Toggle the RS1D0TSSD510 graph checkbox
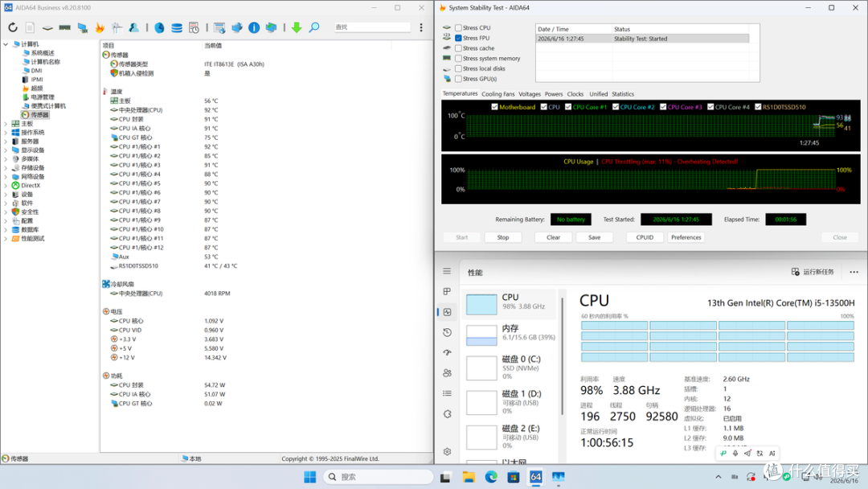 pyautogui.click(x=758, y=107)
